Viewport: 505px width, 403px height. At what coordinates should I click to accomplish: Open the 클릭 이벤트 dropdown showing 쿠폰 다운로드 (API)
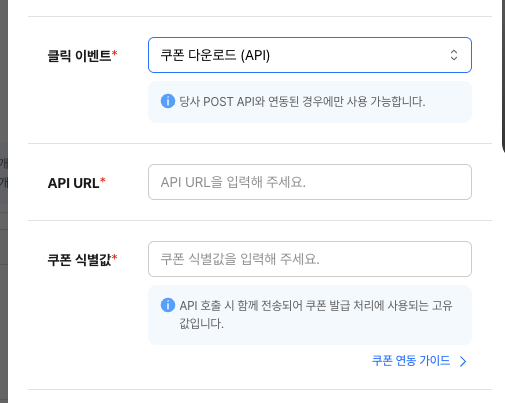point(310,55)
